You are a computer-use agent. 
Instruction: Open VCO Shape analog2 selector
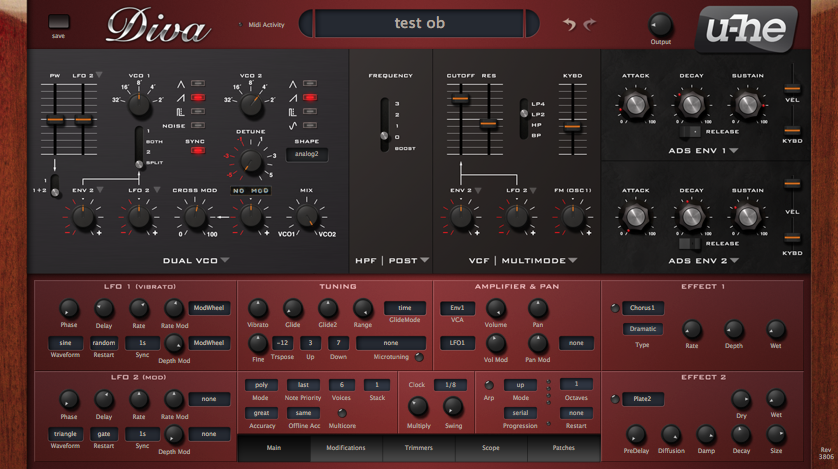pyautogui.click(x=307, y=154)
